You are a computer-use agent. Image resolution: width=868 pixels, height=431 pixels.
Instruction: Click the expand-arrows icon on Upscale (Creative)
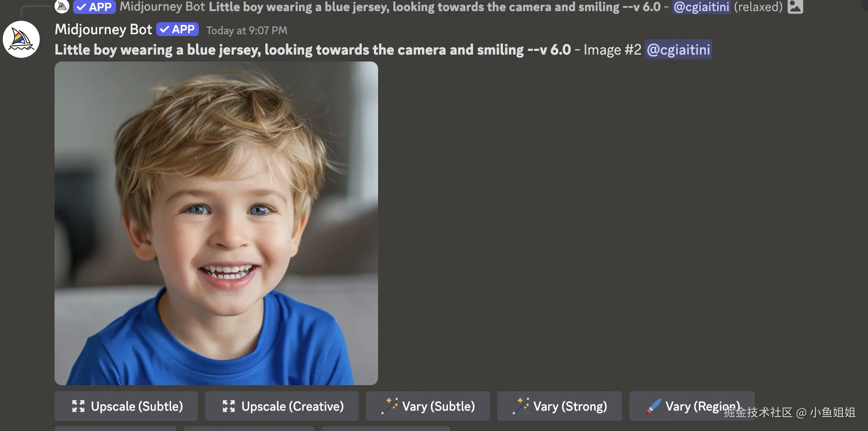tap(229, 406)
